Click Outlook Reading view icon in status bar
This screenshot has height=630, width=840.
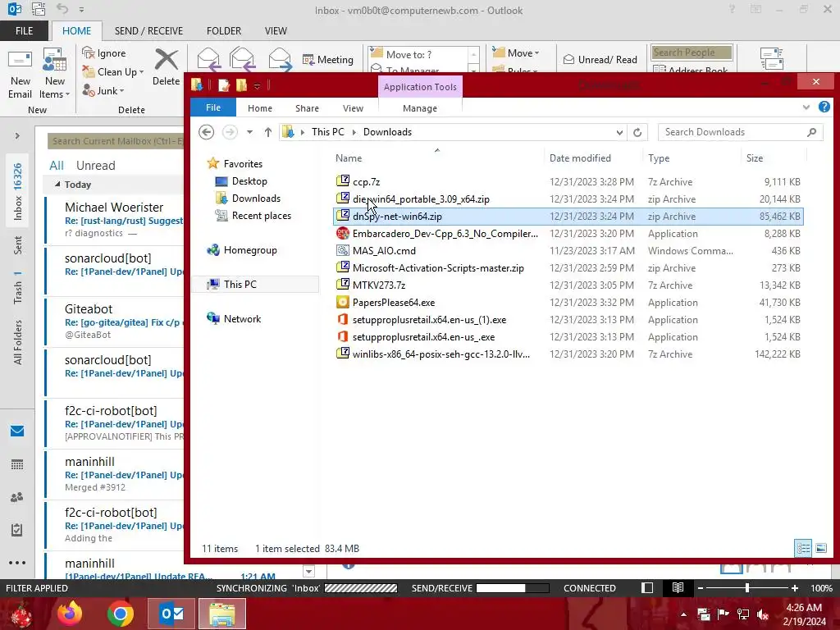(678, 587)
